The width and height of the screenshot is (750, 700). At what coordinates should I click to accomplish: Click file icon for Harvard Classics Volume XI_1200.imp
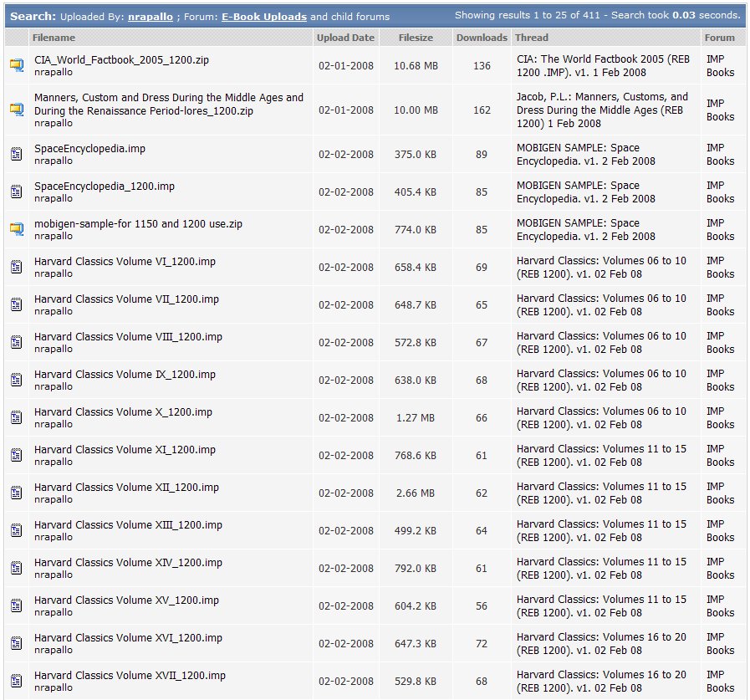click(x=16, y=456)
